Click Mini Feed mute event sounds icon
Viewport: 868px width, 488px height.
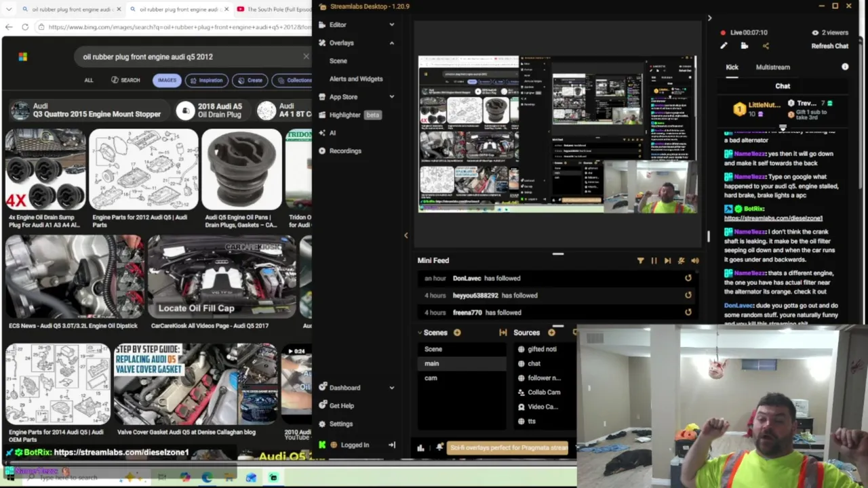tap(682, 260)
